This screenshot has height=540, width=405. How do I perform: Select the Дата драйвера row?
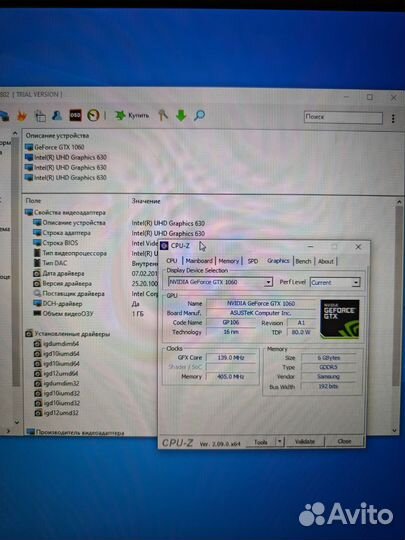[x=59, y=273]
